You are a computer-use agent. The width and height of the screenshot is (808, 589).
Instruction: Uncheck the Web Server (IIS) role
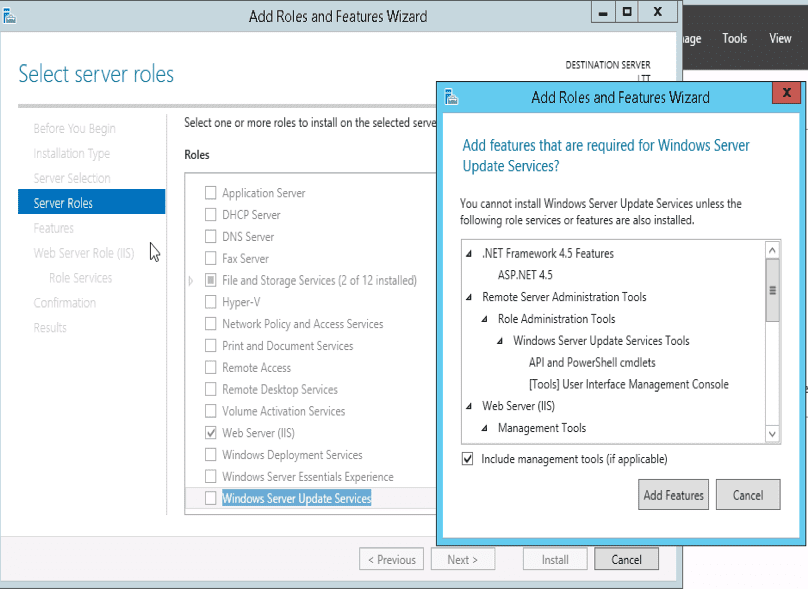pyautogui.click(x=210, y=433)
